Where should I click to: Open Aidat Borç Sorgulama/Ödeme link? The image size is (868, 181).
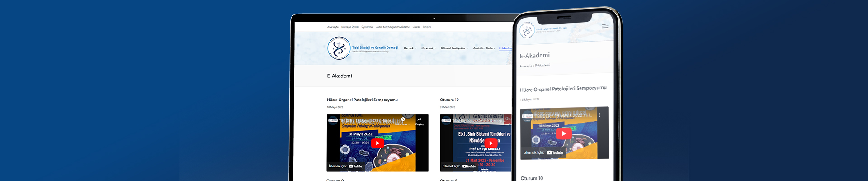[393, 27]
